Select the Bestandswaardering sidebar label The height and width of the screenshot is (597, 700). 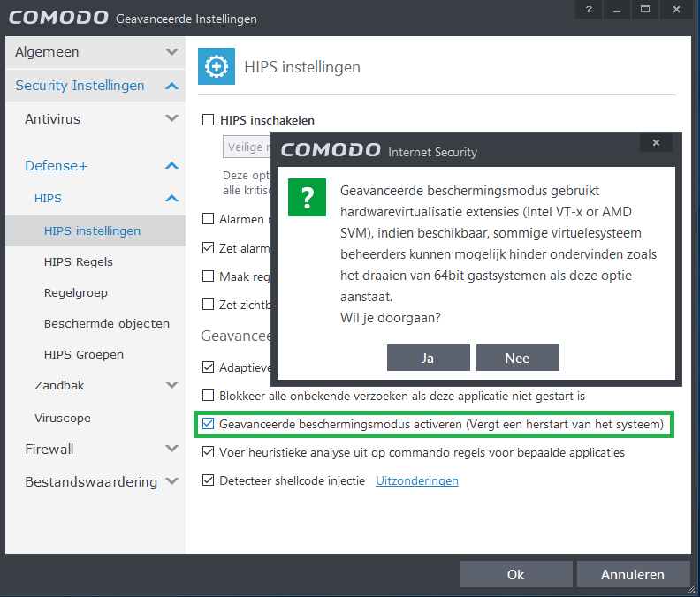point(91,482)
